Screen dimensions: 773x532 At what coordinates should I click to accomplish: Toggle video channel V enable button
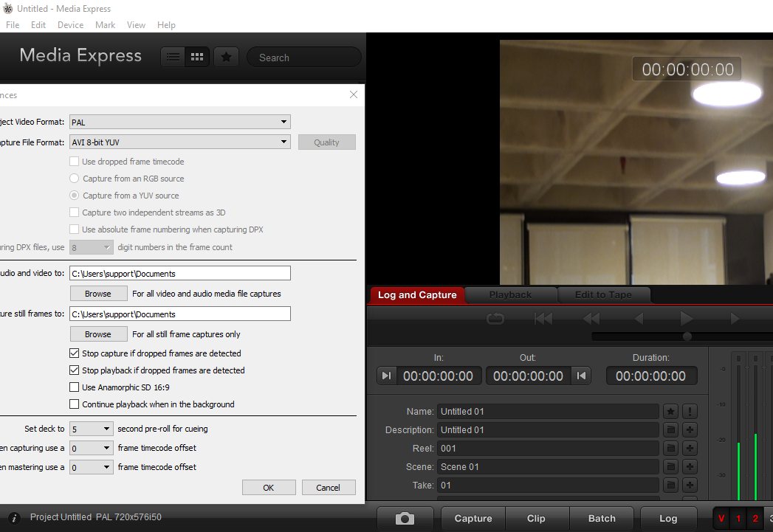click(x=721, y=518)
